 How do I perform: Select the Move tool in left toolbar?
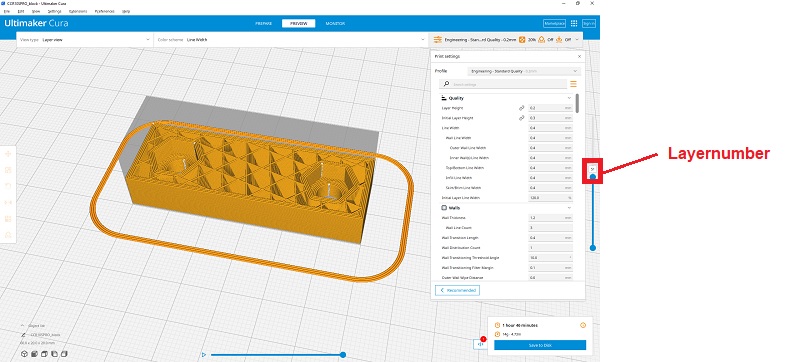click(8, 154)
